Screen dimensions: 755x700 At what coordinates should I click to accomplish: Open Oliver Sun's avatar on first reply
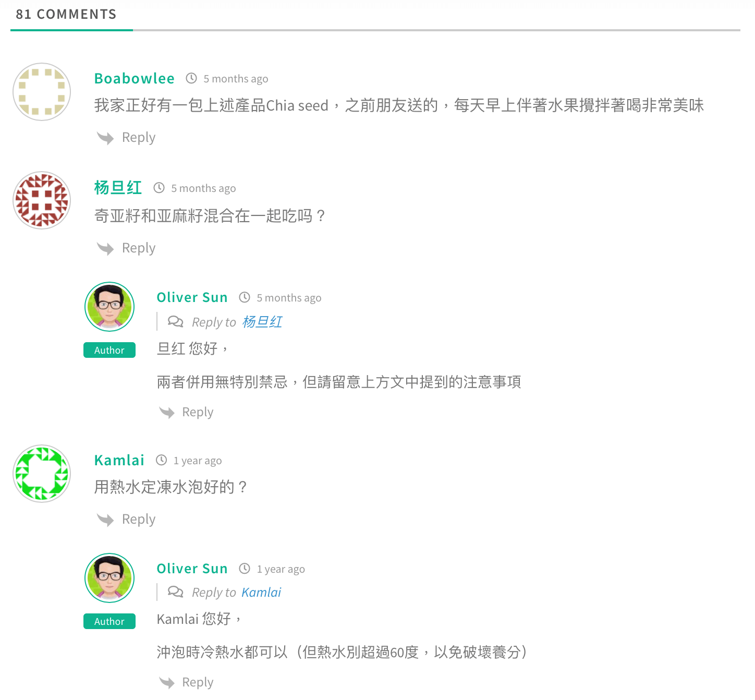(x=109, y=307)
